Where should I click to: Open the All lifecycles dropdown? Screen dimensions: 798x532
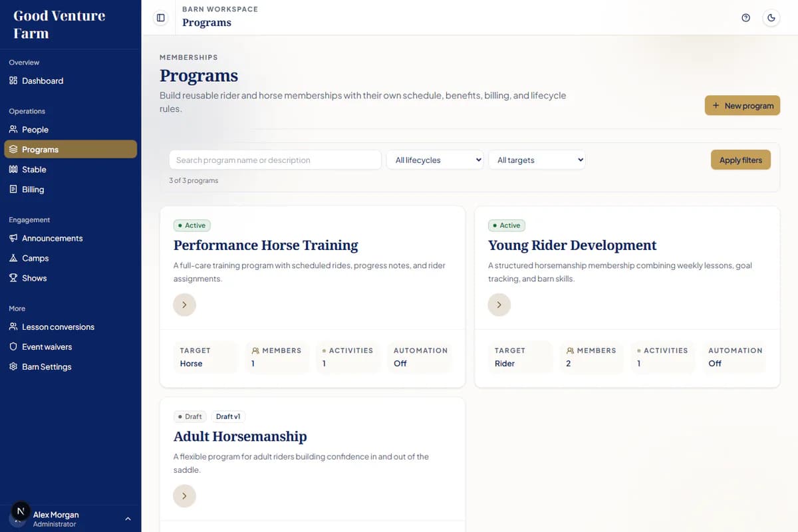pyautogui.click(x=435, y=160)
